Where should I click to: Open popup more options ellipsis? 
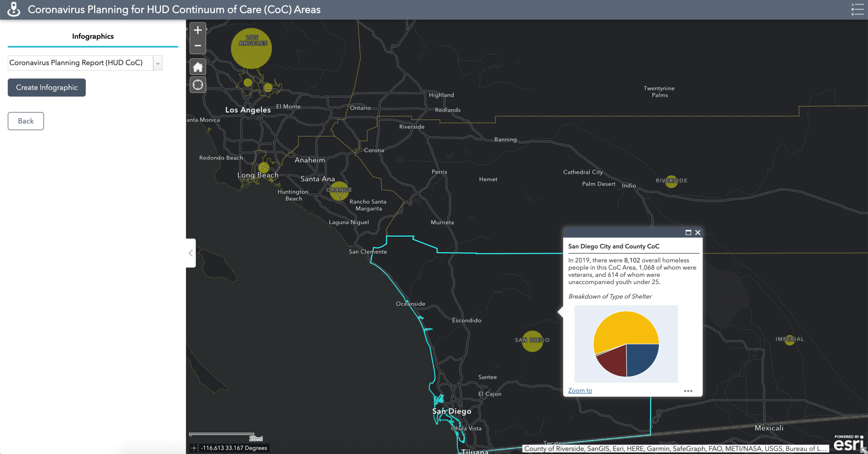coord(688,391)
